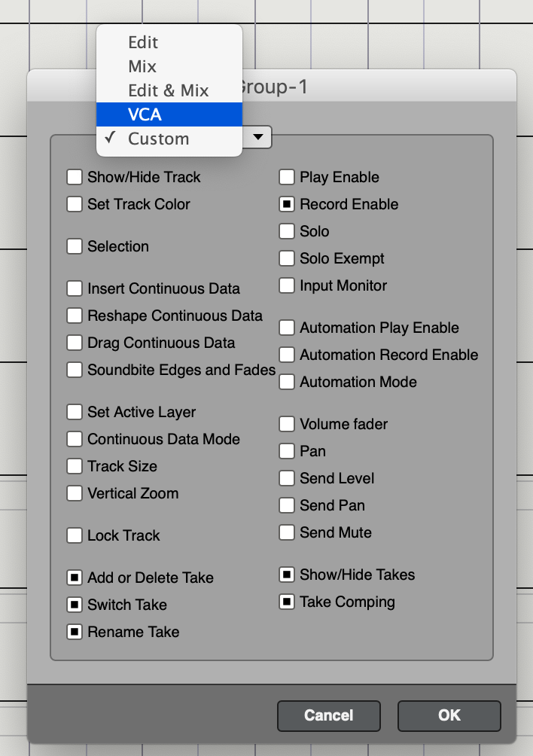This screenshot has width=533, height=756.
Task: Confirm the dialog with OK
Action: pyautogui.click(x=449, y=715)
